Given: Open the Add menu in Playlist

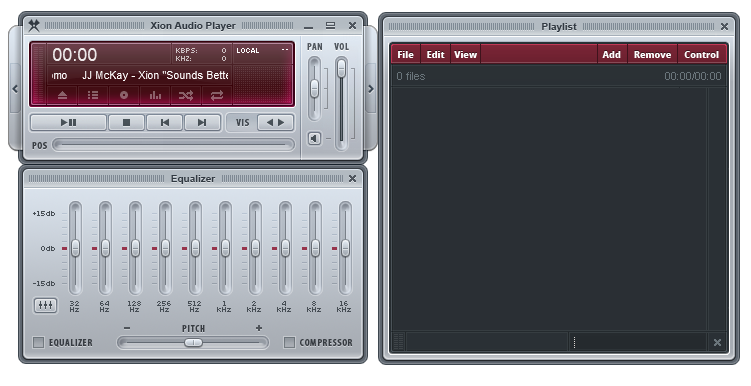Looking at the screenshot, I should click(612, 55).
